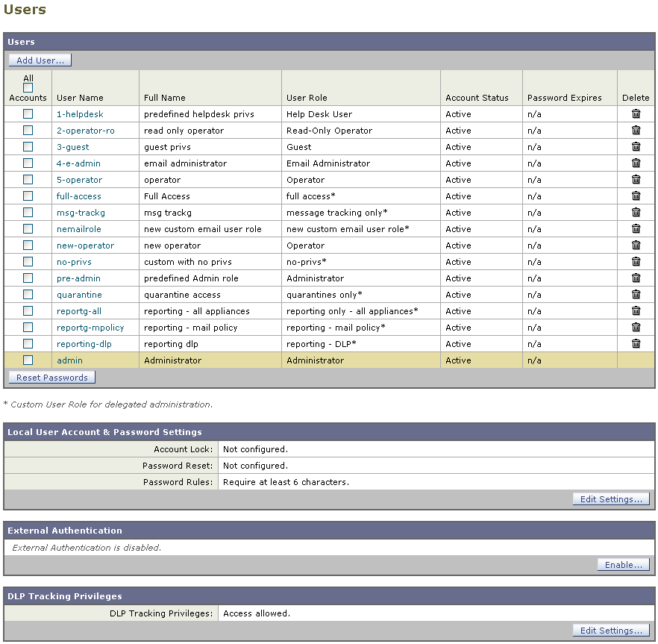This screenshot has width=658, height=644.
Task: Click trash icon for new-operator
Action: tap(636, 245)
